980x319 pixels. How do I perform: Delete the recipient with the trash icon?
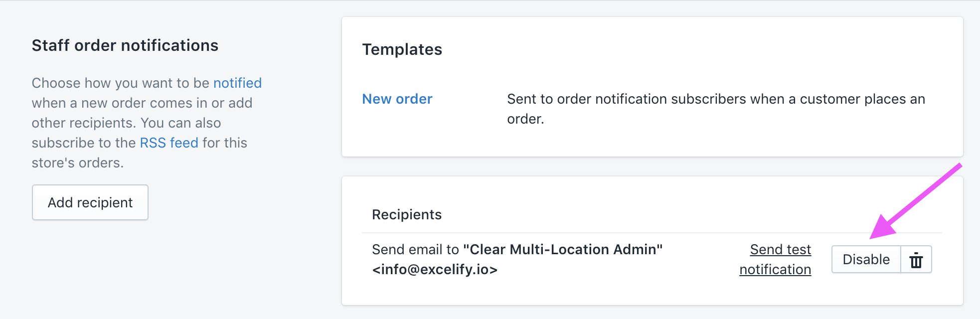coord(916,260)
